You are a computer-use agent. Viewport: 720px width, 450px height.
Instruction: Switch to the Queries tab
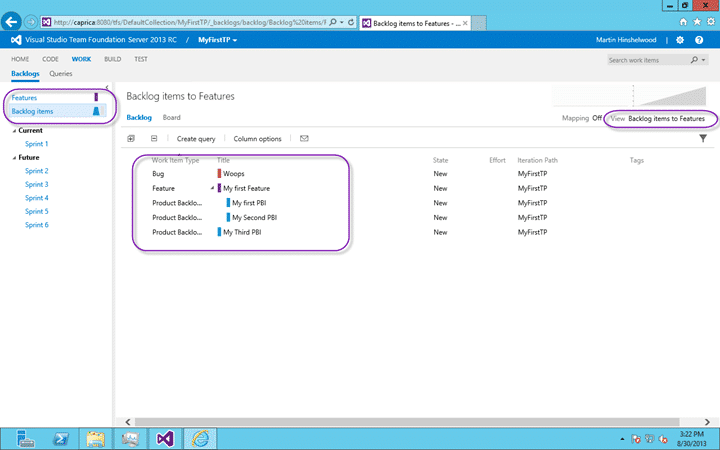tap(61, 73)
